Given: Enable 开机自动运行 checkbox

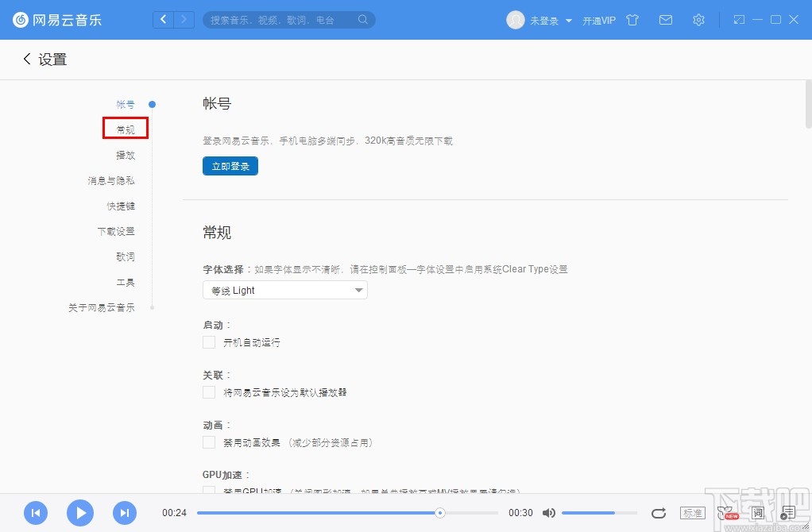Looking at the screenshot, I should tap(209, 342).
